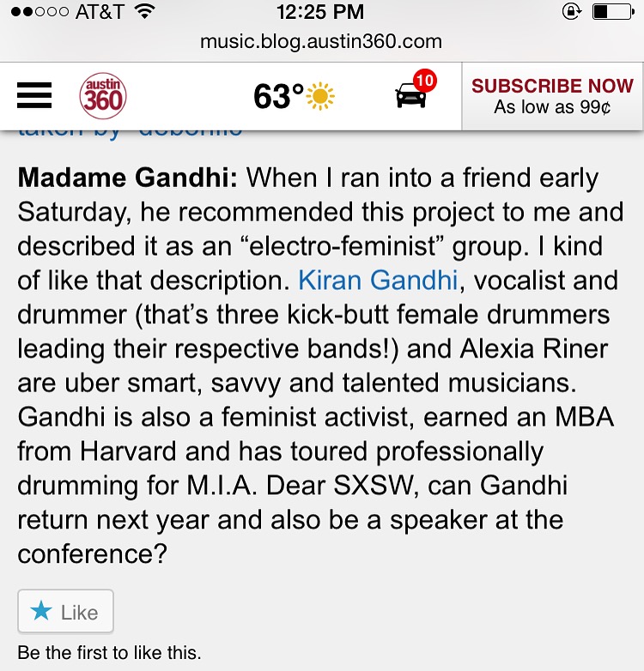Tap the 63° temperature reading
Viewport: 644px width, 671px height.
pos(277,97)
